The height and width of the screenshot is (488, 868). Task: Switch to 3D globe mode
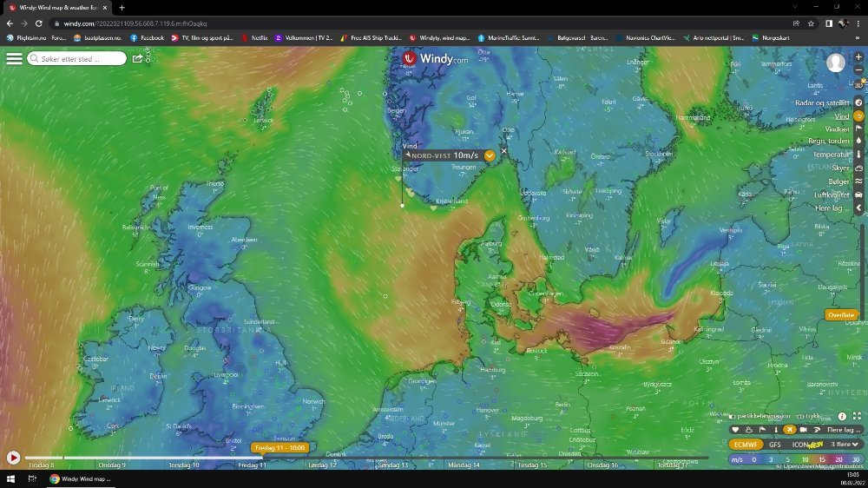[x=858, y=85]
